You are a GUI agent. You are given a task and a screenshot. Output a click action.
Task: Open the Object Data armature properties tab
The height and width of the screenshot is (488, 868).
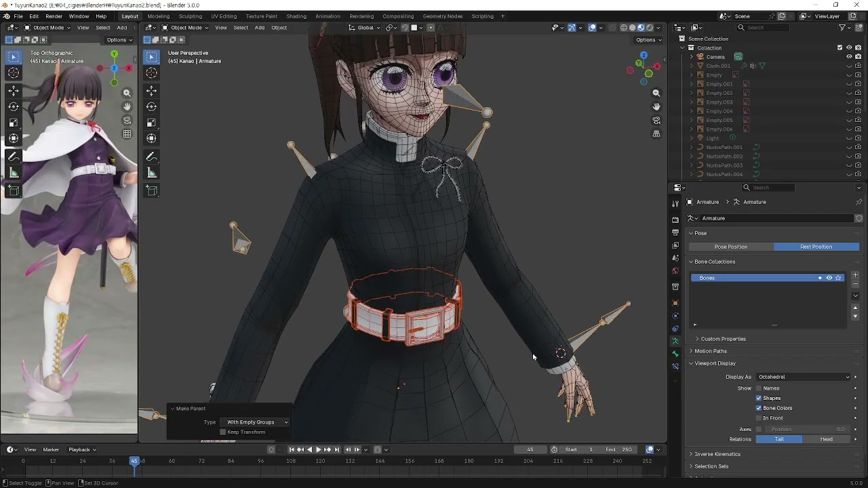675,341
